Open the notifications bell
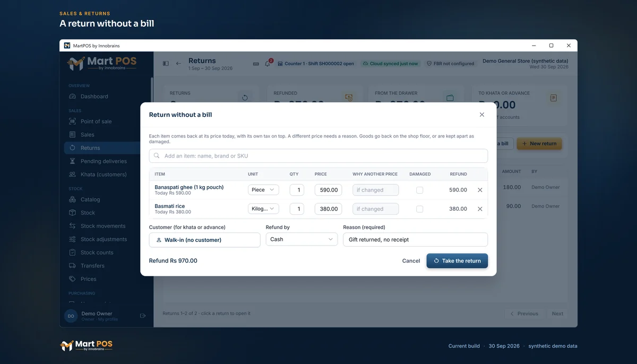The height and width of the screenshot is (364, 637). [x=268, y=64]
